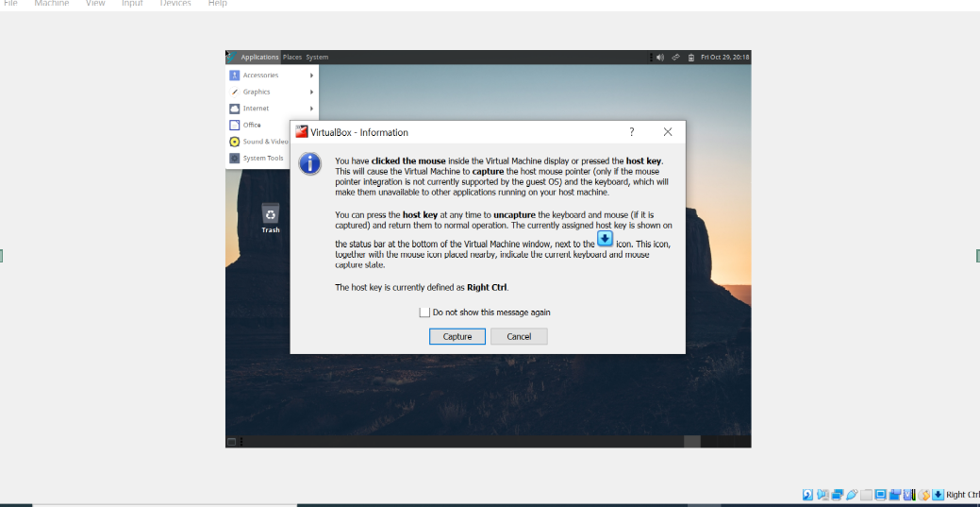Open the VirtualBox File menu
Image resolution: width=980 pixels, height=507 pixels.
tap(10, 3)
